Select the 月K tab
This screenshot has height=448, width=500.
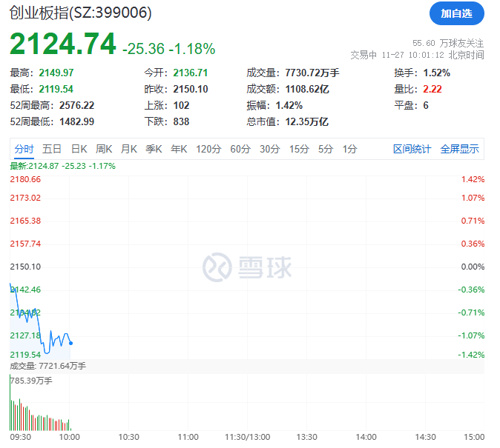(x=129, y=149)
